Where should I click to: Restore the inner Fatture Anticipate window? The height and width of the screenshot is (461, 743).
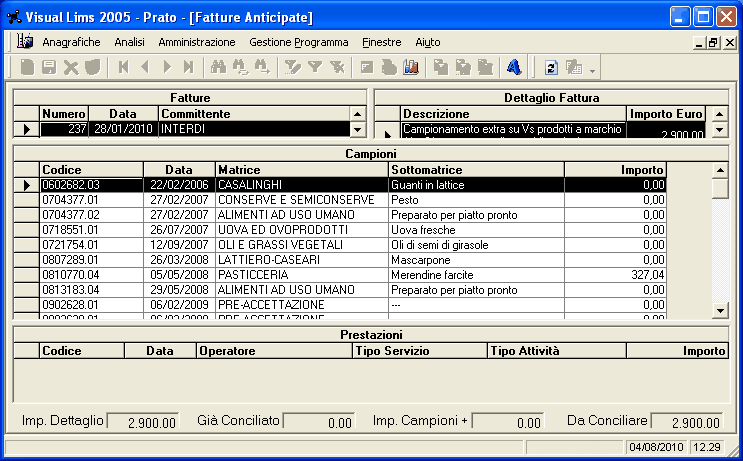[713, 43]
